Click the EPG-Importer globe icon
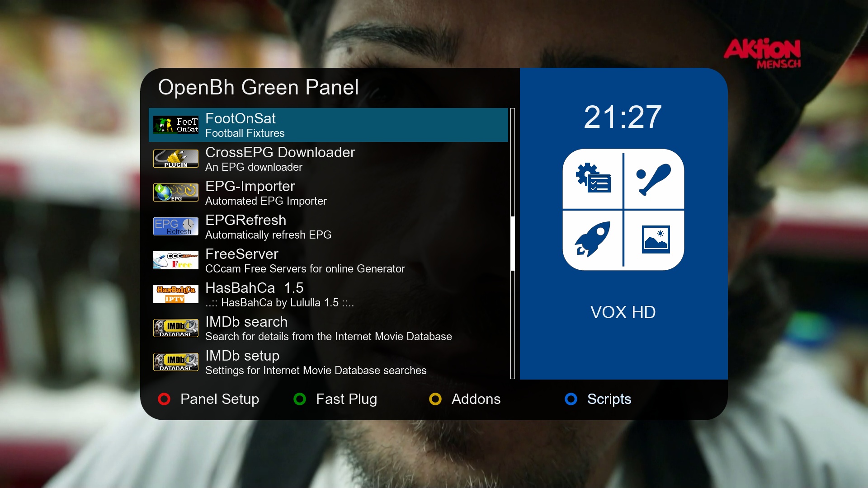Screen dimensions: 868x488 pos(176,192)
